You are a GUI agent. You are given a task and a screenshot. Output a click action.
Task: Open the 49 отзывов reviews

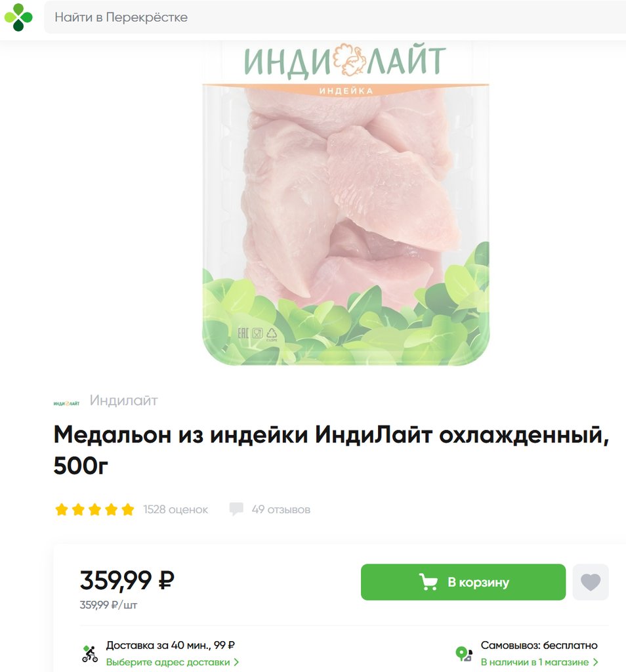point(281,509)
